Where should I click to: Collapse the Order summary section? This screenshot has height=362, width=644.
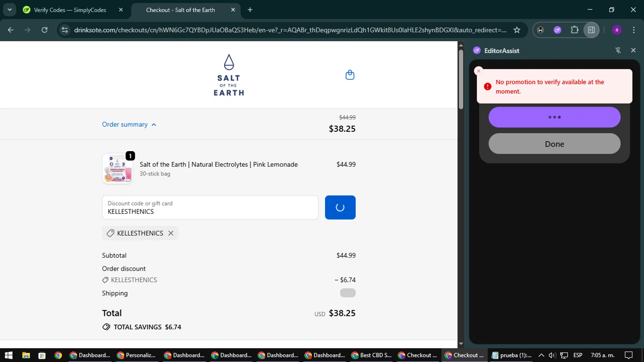[129, 125]
